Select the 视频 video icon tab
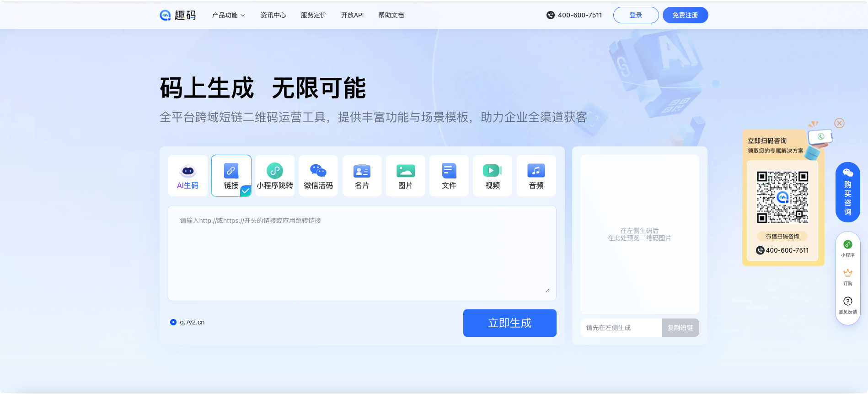This screenshot has width=868, height=394. (x=493, y=176)
